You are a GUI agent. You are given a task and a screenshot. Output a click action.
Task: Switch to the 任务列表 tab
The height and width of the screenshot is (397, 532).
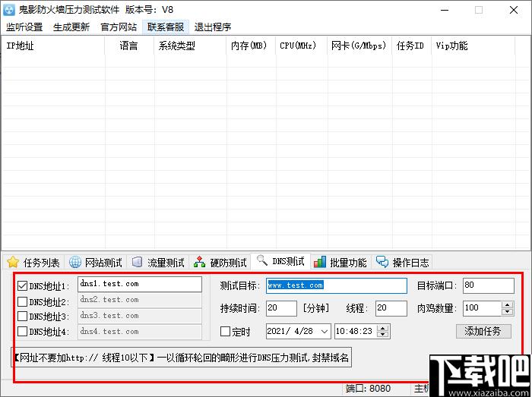(33, 262)
